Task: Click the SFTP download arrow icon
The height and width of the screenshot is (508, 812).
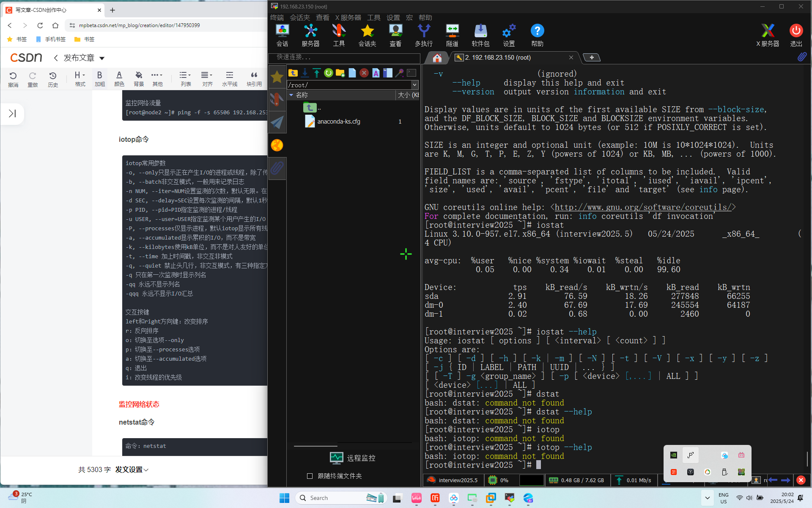Action: [305, 73]
